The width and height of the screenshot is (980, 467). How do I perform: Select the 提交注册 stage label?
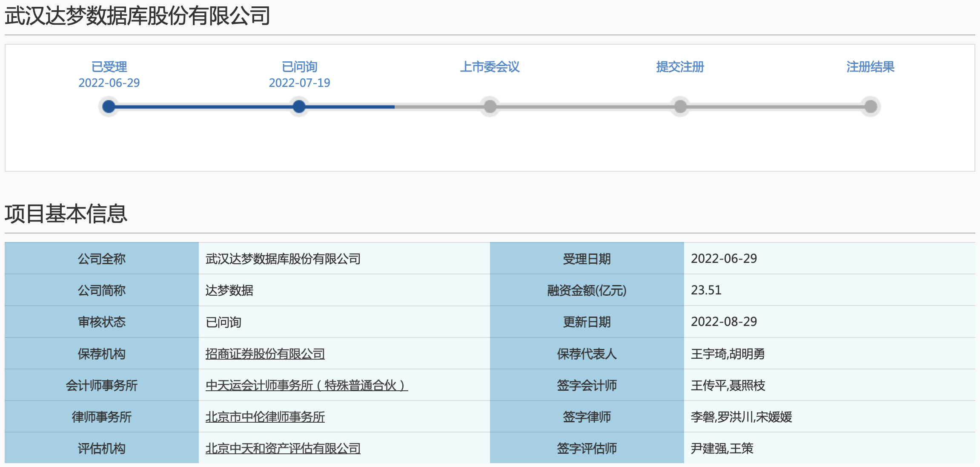[x=680, y=67]
